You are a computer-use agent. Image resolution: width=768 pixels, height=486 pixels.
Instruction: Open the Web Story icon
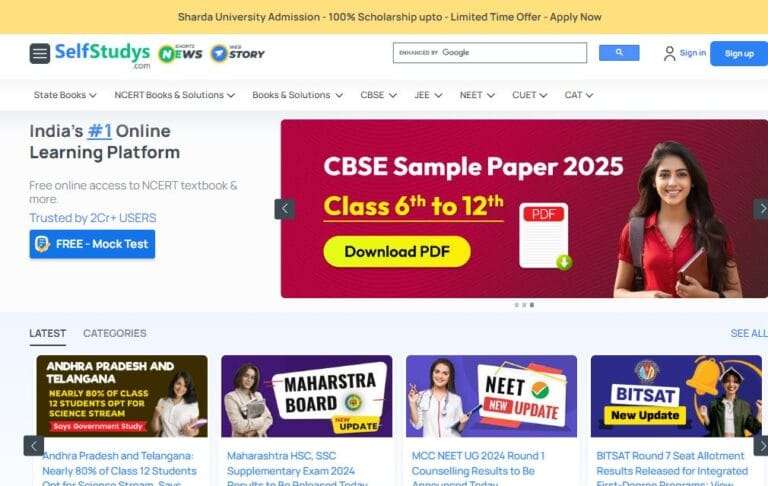[238, 53]
